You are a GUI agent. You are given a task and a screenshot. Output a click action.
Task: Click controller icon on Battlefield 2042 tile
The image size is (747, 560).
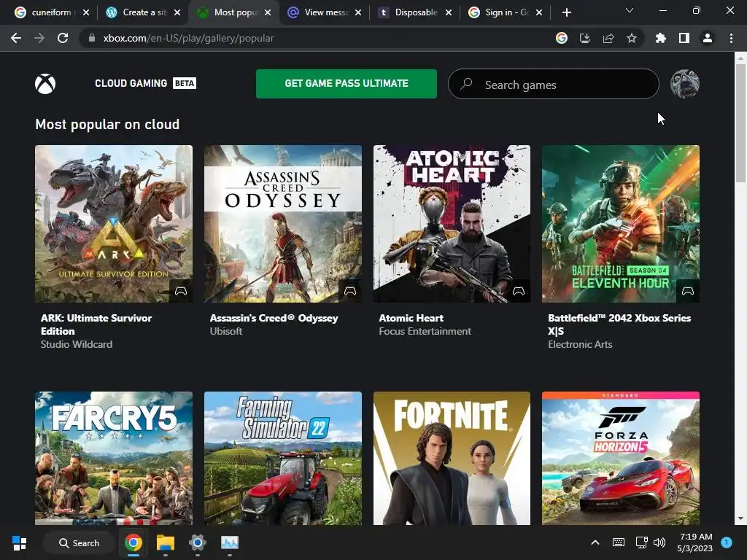click(x=687, y=290)
